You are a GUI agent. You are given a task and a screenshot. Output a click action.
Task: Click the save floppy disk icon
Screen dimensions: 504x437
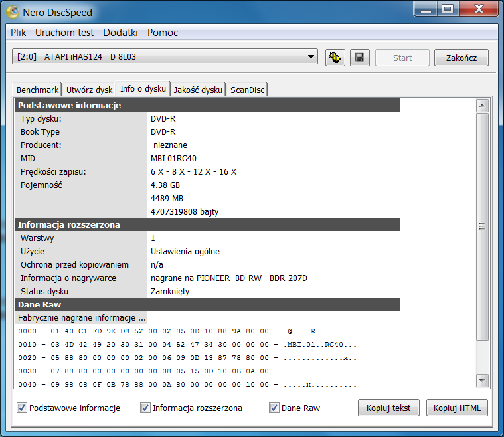pos(359,58)
